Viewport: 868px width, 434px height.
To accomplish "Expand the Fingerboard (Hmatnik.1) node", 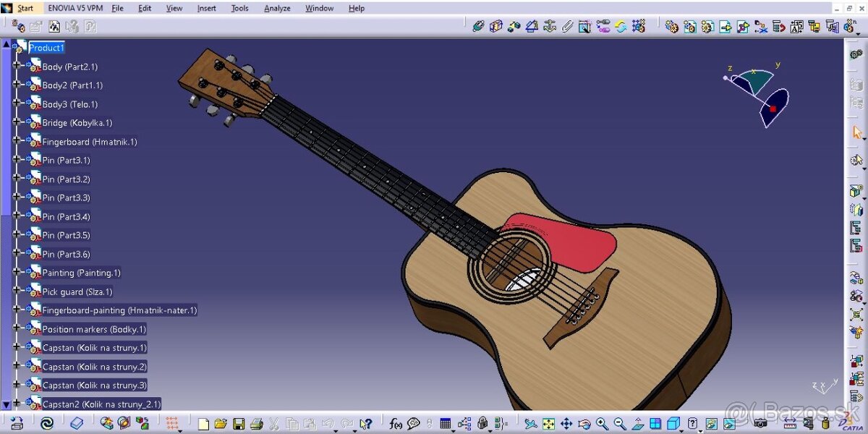I will pos(17,142).
